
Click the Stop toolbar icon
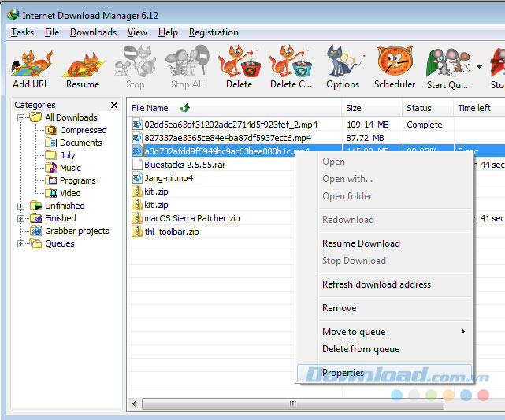(x=136, y=68)
